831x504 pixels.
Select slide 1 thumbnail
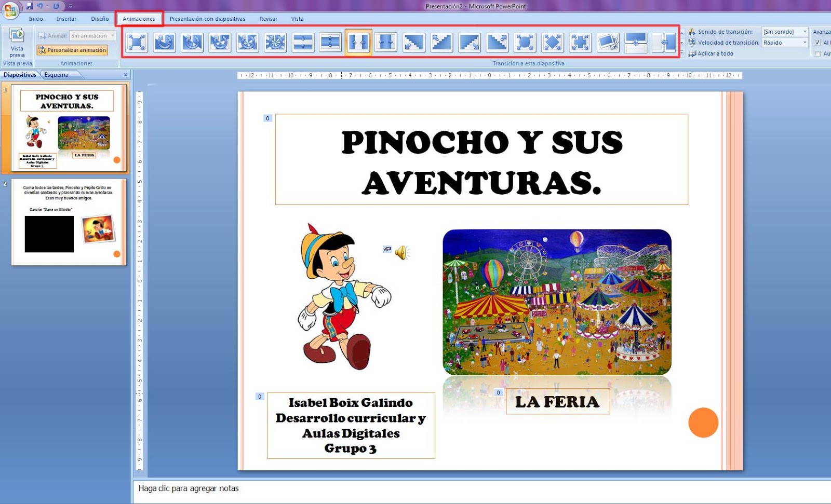69,128
